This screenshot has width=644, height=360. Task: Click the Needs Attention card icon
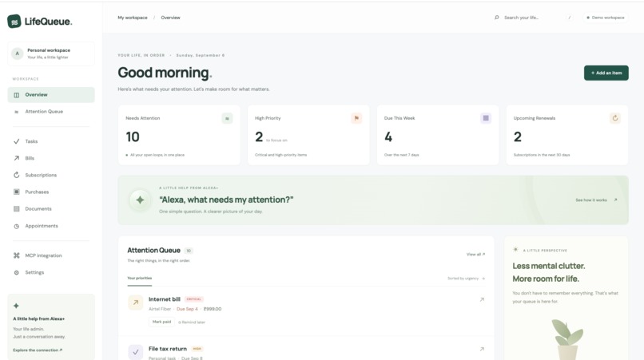(227, 118)
